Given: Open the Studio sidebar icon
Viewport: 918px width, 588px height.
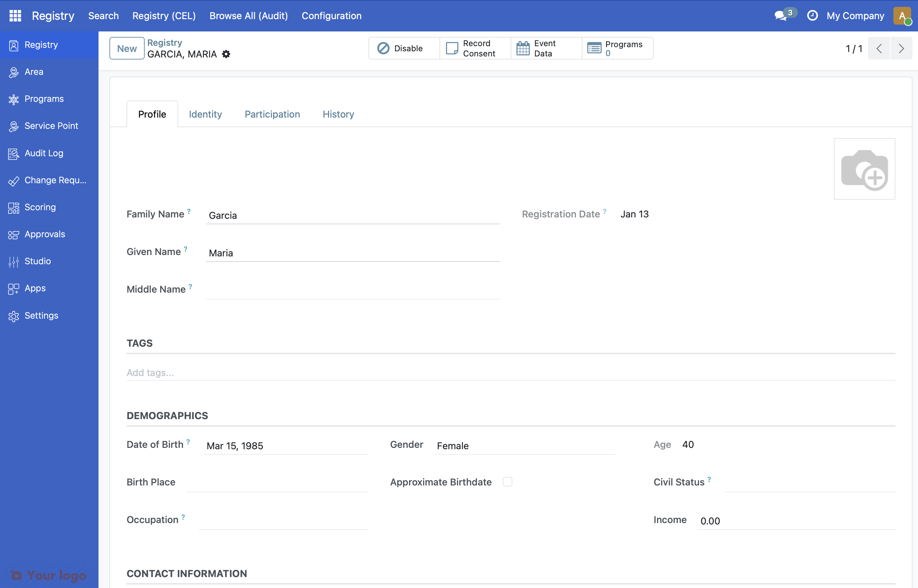Looking at the screenshot, I should (x=13, y=261).
